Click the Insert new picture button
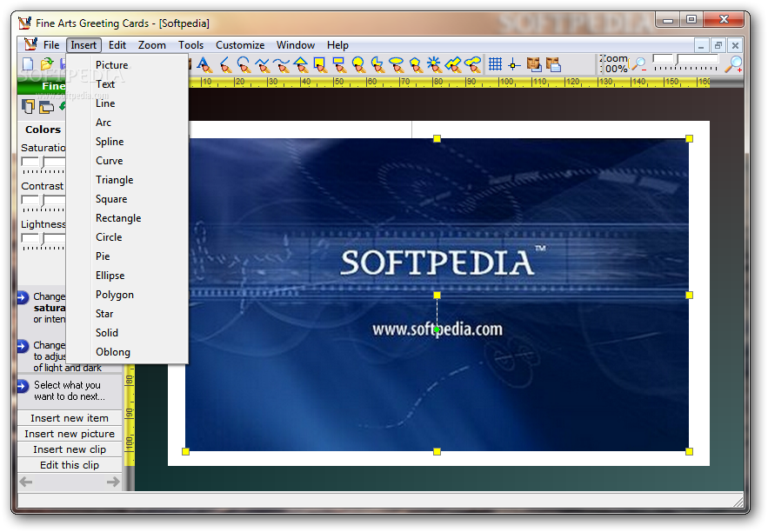Viewport: 768px width, 532px height. coord(70,434)
